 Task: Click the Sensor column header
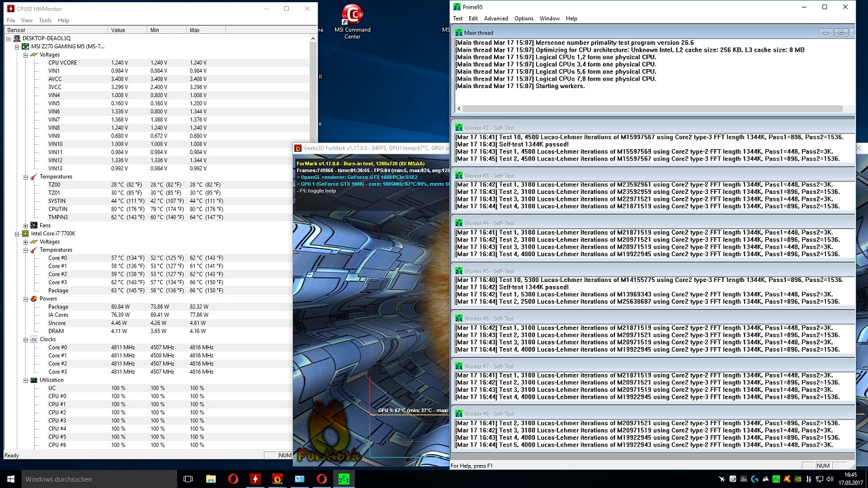pos(56,30)
